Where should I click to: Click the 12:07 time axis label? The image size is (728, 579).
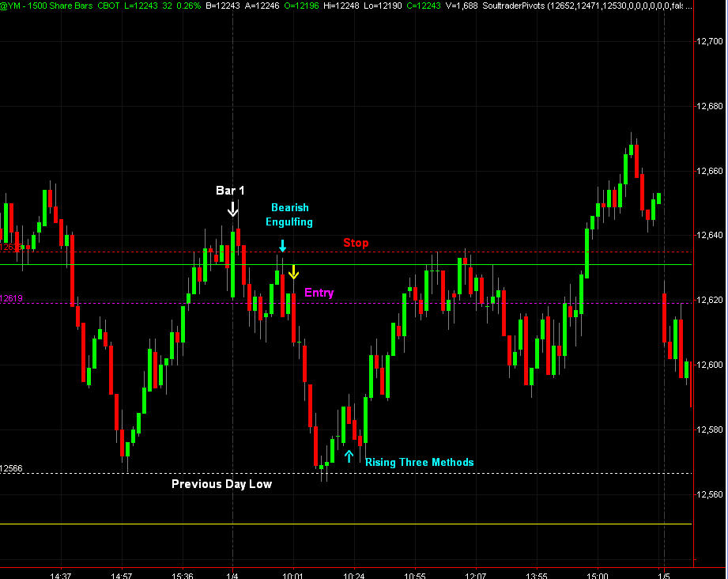475,576
